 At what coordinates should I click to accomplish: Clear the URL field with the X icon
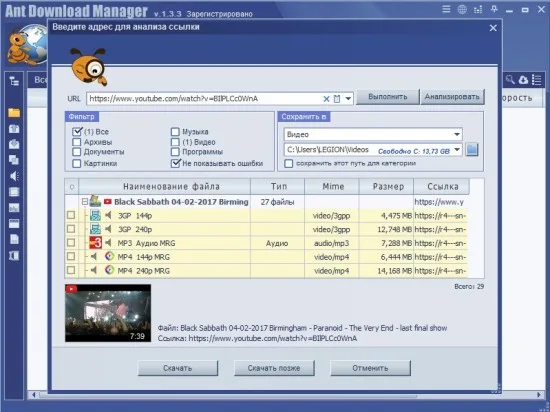(x=326, y=99)
